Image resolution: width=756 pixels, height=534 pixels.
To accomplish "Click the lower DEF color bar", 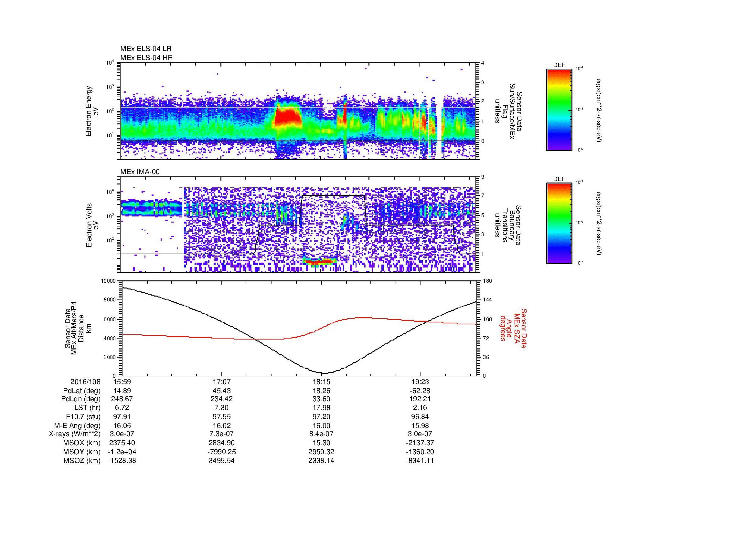I will click(559, 224).
